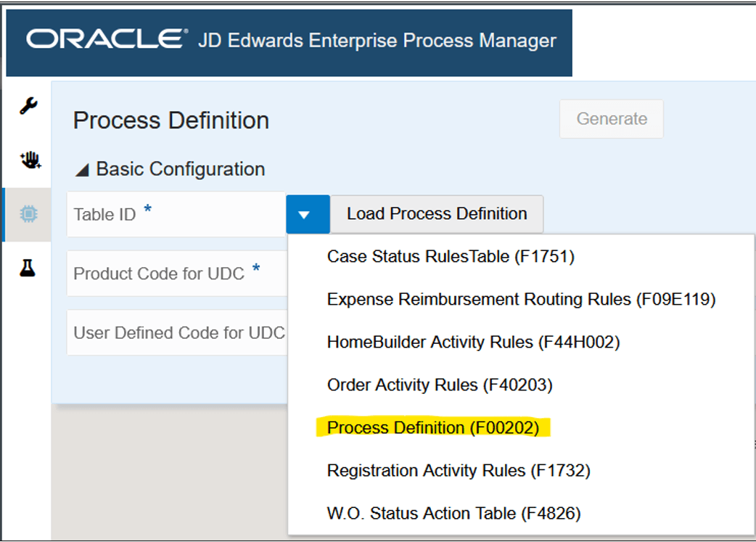Choose W.O. Status Action Table (F4826)

pos(453,513)
